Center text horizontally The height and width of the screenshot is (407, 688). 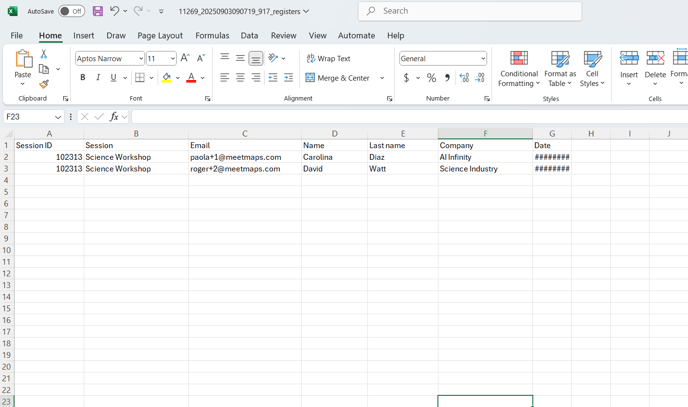pos(240,78)
